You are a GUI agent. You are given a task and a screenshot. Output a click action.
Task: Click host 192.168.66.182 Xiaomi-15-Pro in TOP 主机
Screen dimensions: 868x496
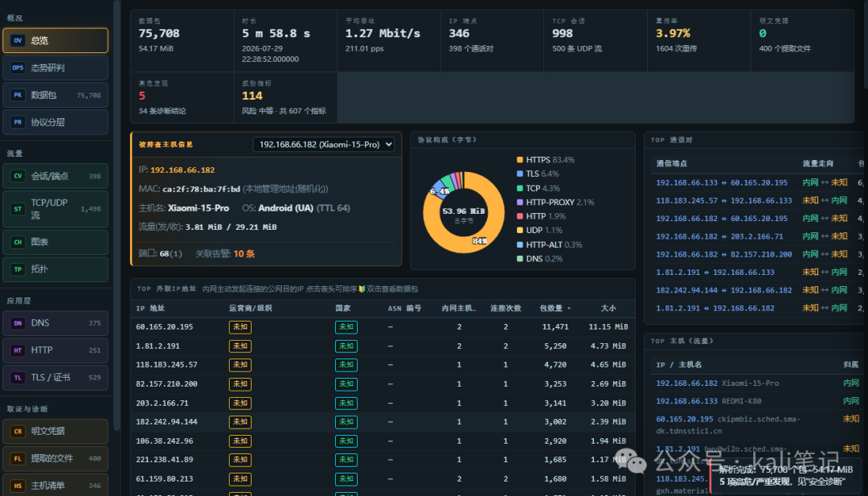[x=718, y=383]
